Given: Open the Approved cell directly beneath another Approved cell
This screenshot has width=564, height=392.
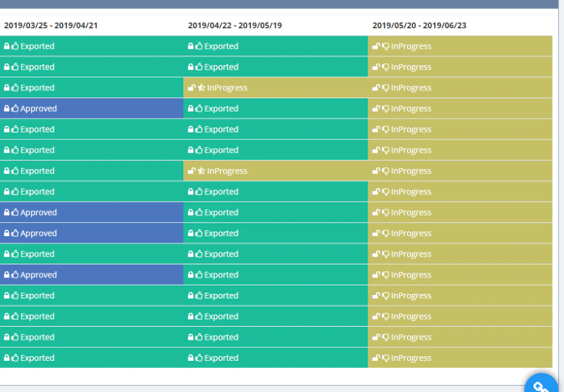Looking at the screenshot, I should (x=92, y=233).
